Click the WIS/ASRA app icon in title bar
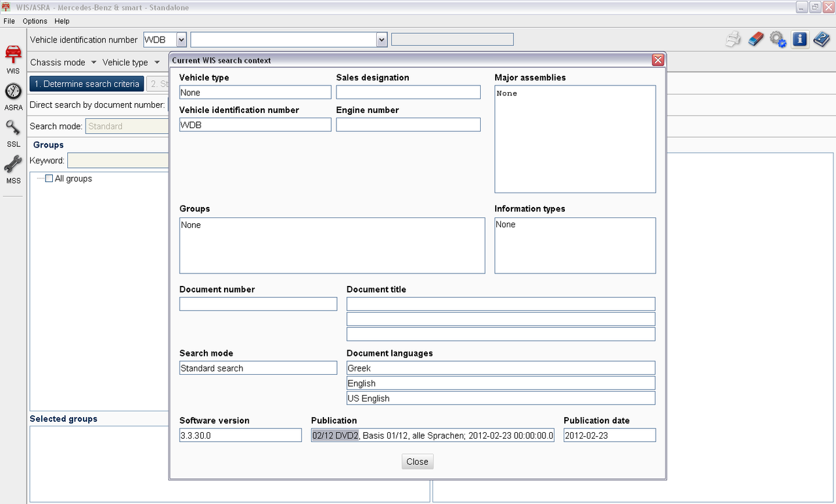 click(x=7, y=7)
